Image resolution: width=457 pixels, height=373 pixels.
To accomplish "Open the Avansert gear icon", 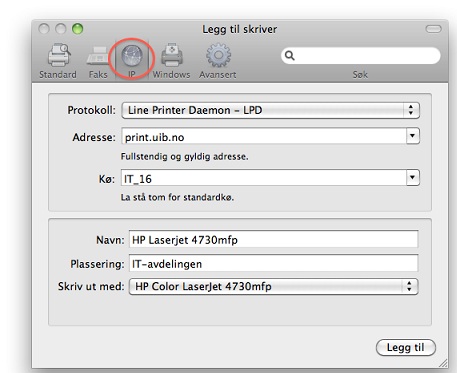I will tap(218, 55).
